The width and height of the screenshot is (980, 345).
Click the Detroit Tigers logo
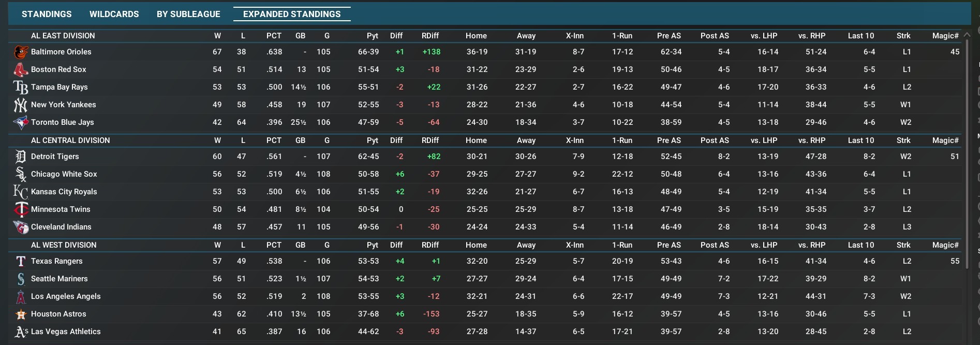21,156
